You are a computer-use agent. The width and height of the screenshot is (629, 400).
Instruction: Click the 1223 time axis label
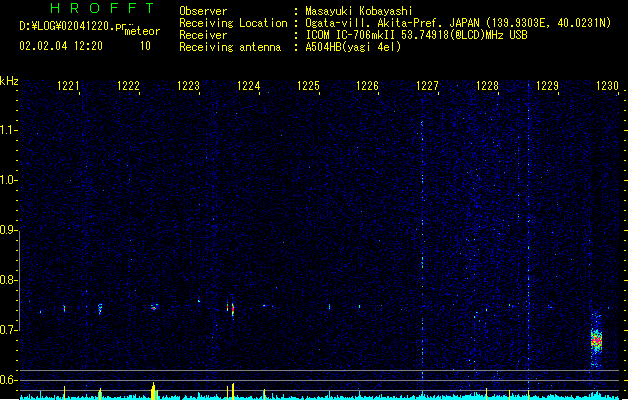[x=188, y=86]
